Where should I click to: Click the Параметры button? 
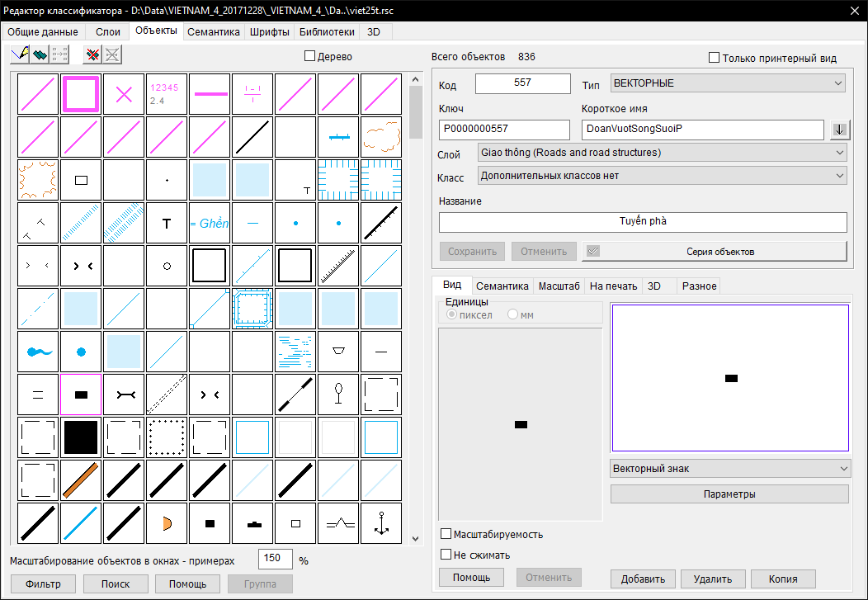(x=729, y=494)
